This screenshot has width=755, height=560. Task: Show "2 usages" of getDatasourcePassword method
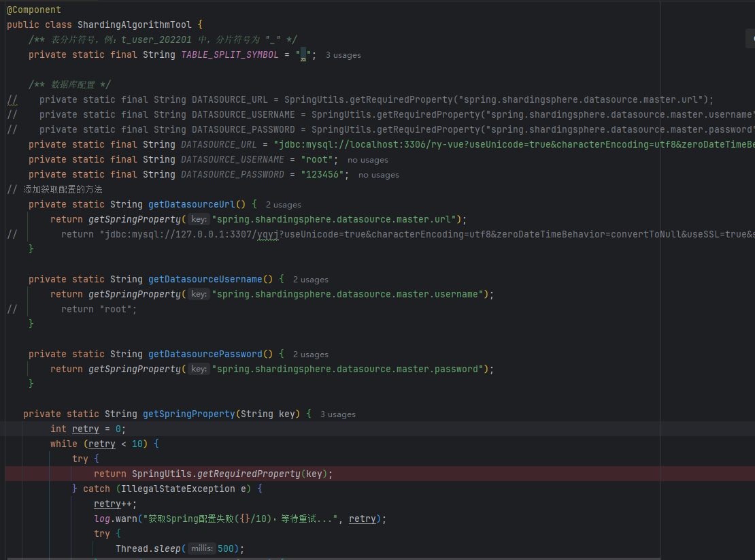click(311, 355)
